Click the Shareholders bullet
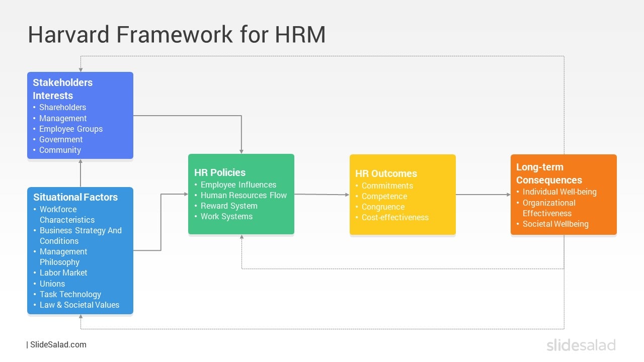Viewport: 644px width, 362px height. 62,108
